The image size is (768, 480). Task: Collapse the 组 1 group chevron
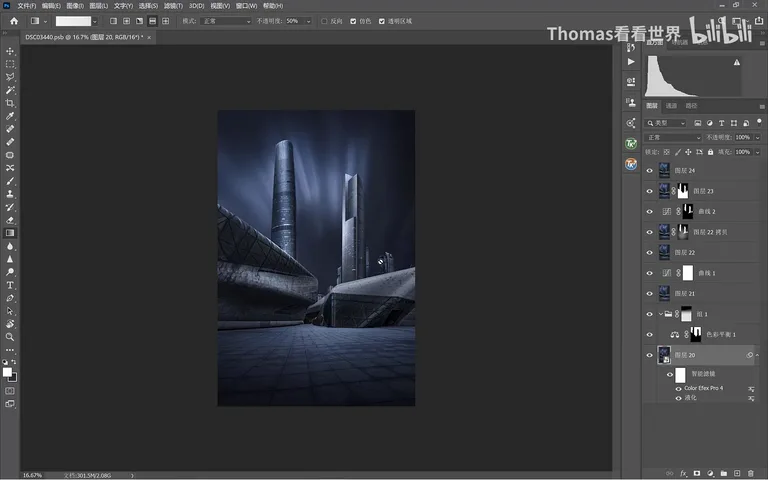(x=660, y=314)
